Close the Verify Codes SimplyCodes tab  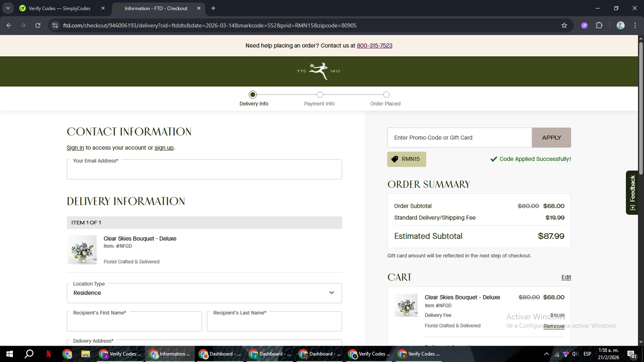click(103, 8)
